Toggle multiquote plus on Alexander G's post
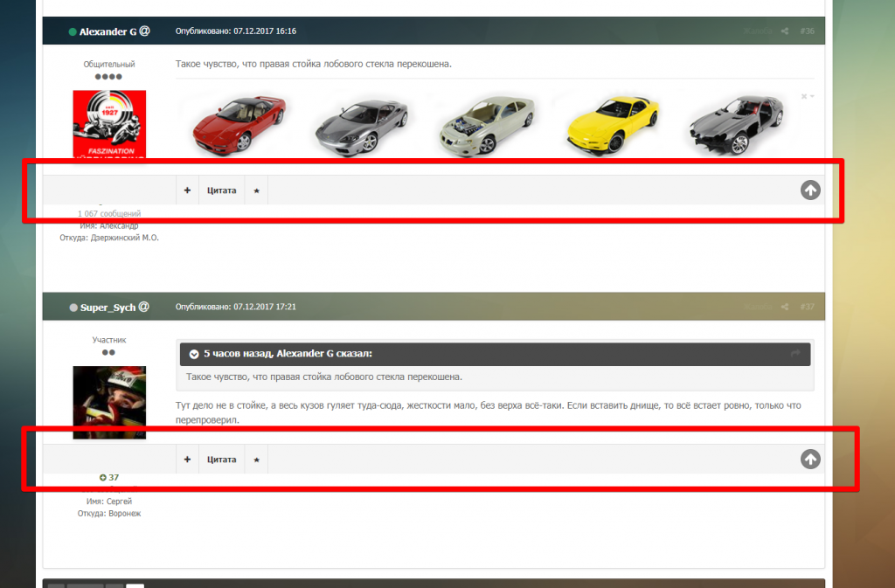 pos(187,190)
